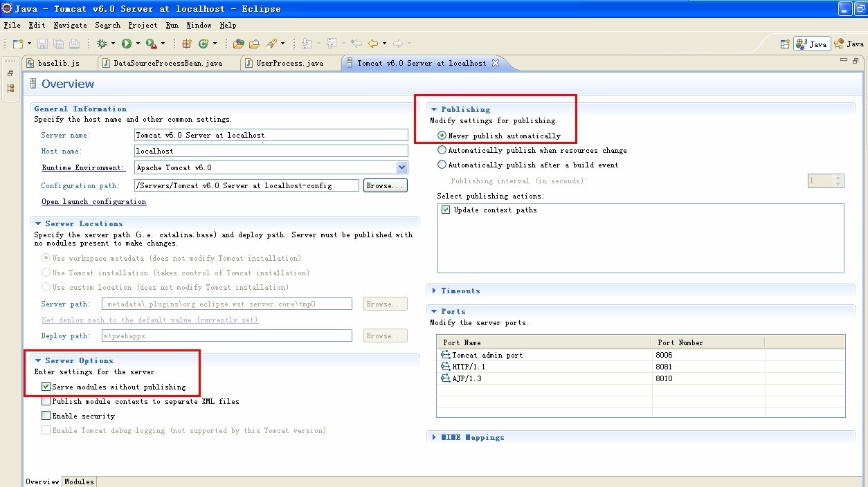Click Browse next to Configuration path
The height and width of the screenshot is (487, 868).
(385, 185)
